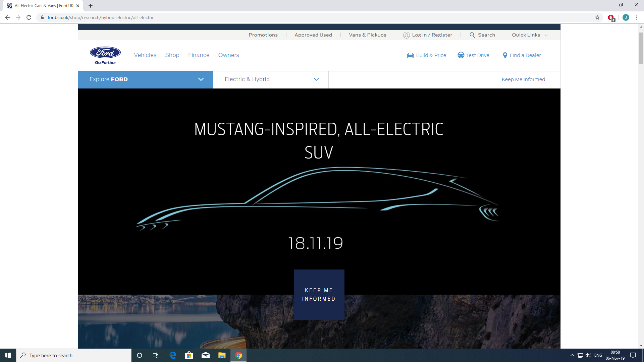Open the Owners menu
Image resolution: width=644 pixels, height=362 pixels.
(228, 55)
